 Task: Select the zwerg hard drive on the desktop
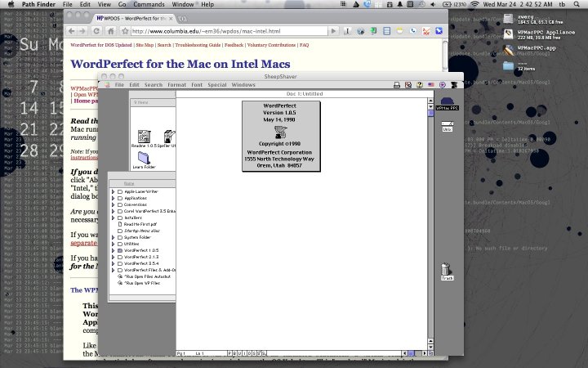pyautogui.click(x=508, y=19)
